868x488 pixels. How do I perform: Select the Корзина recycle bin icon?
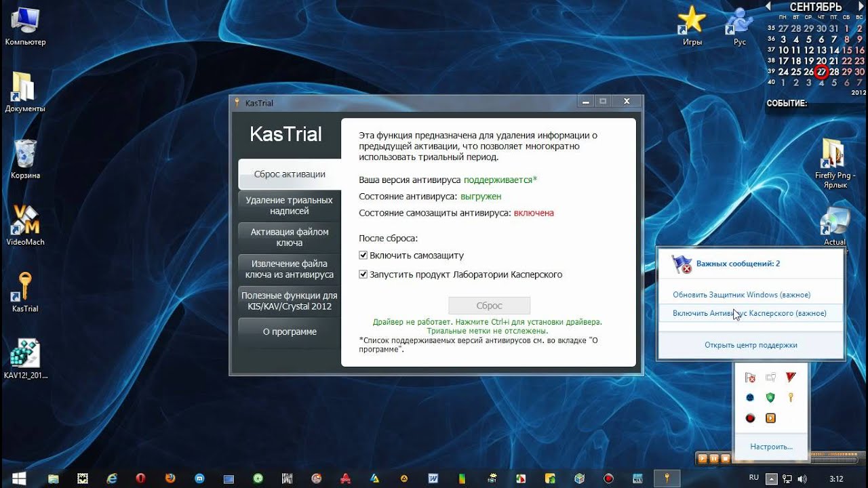(25, 159)
